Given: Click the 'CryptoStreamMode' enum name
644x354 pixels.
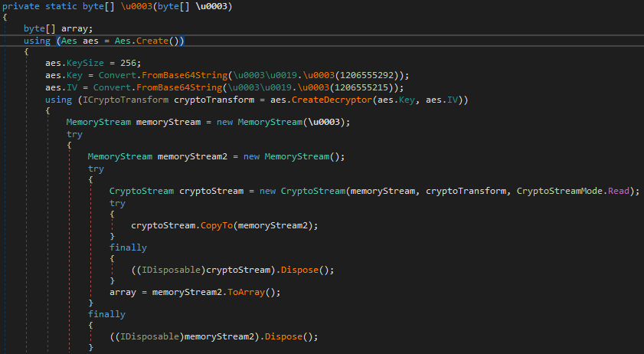Looking at the screenshot, I should (560, 192).
